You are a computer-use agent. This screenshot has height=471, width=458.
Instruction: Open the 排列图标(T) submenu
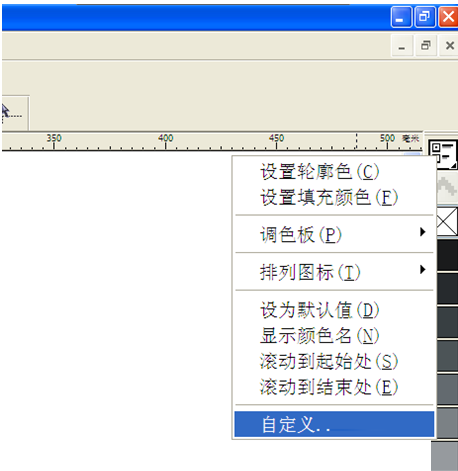[334, 272]
